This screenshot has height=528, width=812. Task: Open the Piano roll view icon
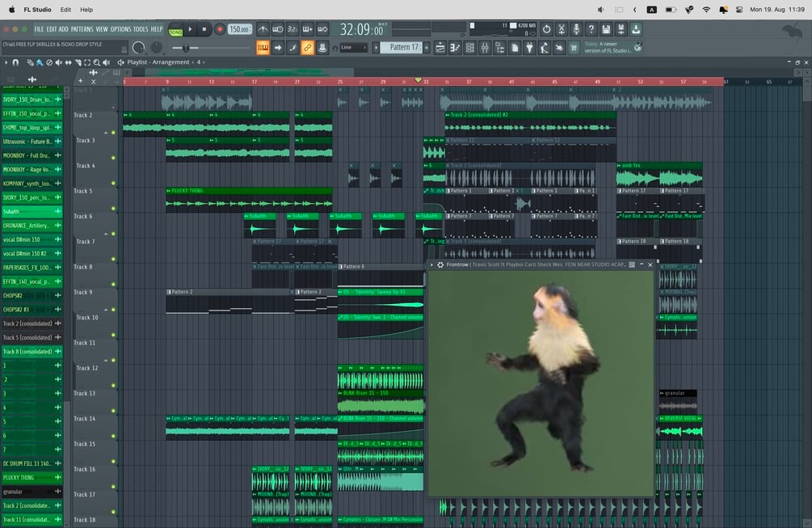[455, 48]
